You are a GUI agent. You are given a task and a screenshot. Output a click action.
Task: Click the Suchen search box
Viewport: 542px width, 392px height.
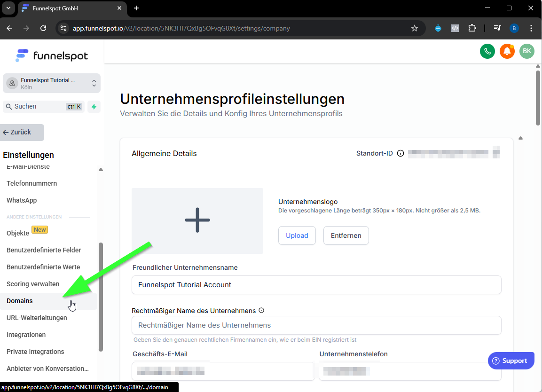(44, 107)
